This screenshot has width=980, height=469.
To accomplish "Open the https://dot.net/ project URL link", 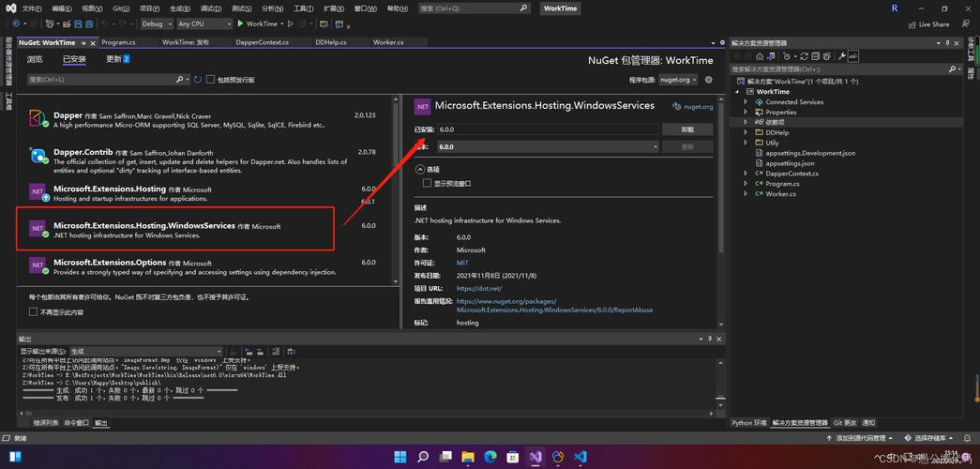I will pyautogui.click(x=479, y=288).
